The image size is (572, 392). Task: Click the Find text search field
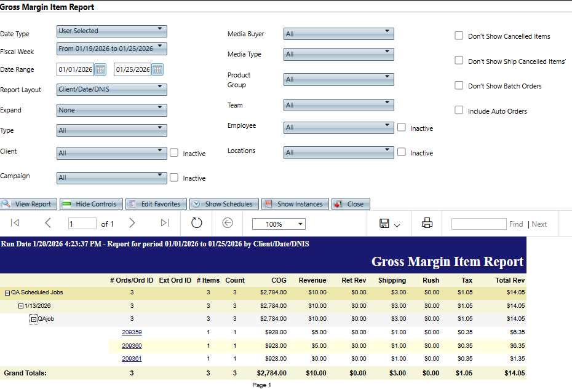pos(479,224)
